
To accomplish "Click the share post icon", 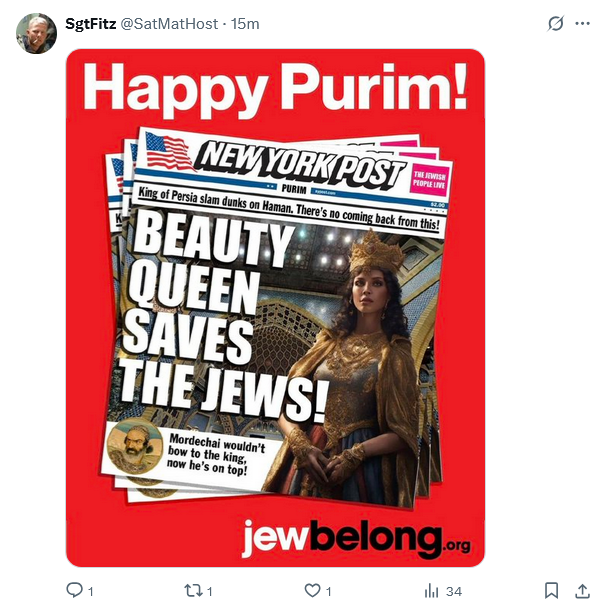I will [582, 591].
